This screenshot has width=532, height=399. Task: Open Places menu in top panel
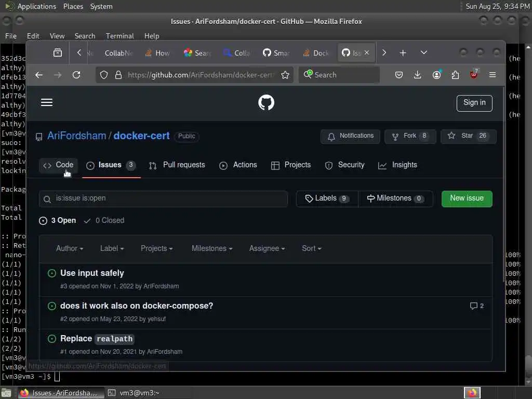(73, 6)
